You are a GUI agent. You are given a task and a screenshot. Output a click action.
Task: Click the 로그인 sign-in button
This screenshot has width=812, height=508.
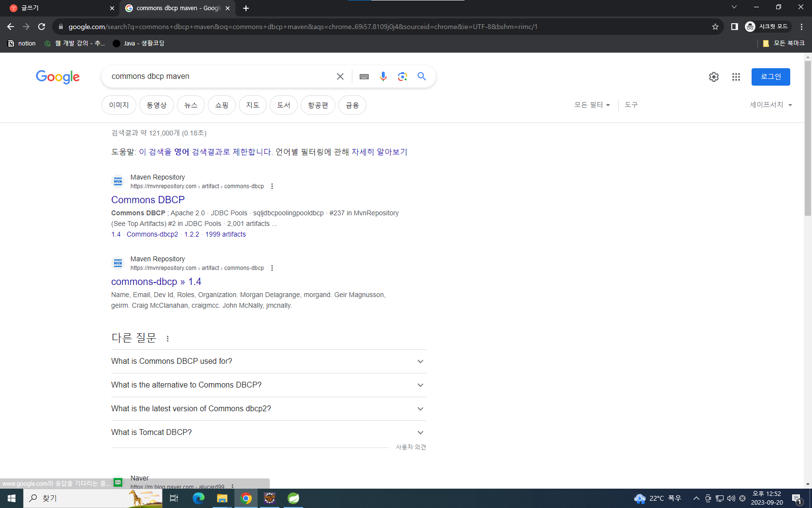(x=771, y=77)
